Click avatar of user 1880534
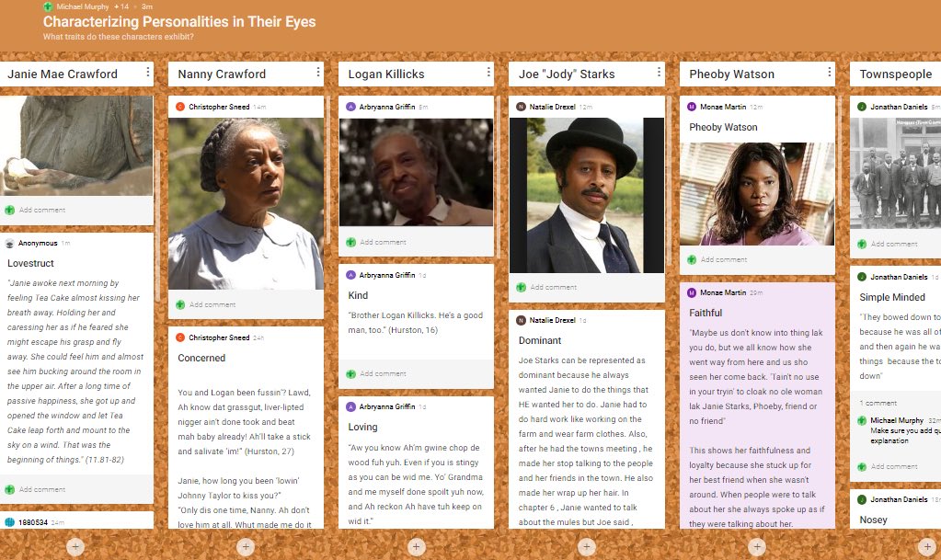Screen dimensions: 941x560 point(9,522)
